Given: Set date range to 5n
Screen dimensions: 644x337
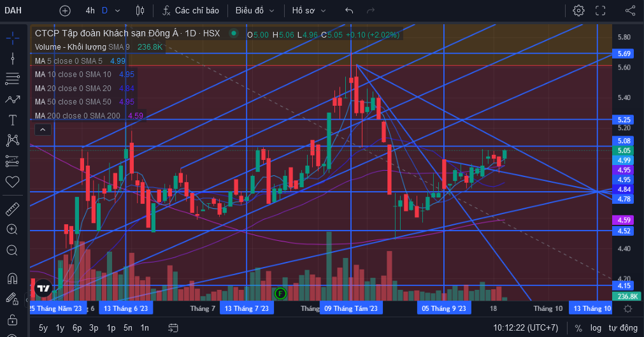Looking at the screenshot, I should [x=128, y=327].
